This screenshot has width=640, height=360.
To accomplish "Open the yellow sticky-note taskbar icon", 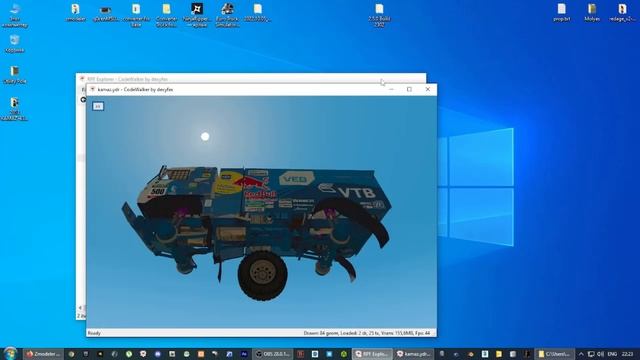I will [498, 354].
